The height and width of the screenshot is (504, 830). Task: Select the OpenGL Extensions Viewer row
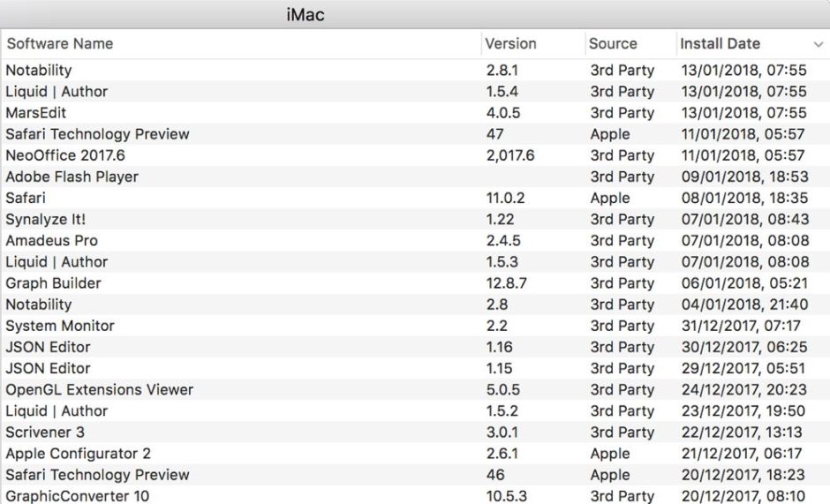(x=99, y=389)
